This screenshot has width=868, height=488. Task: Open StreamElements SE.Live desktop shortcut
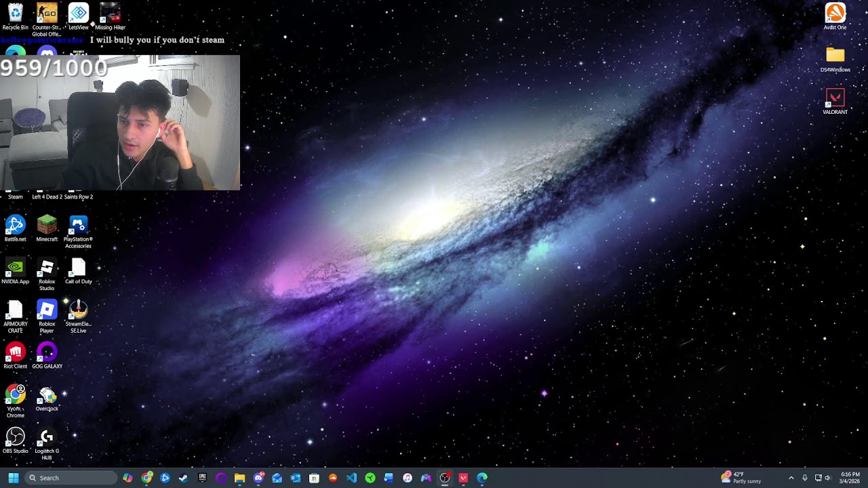79,316
